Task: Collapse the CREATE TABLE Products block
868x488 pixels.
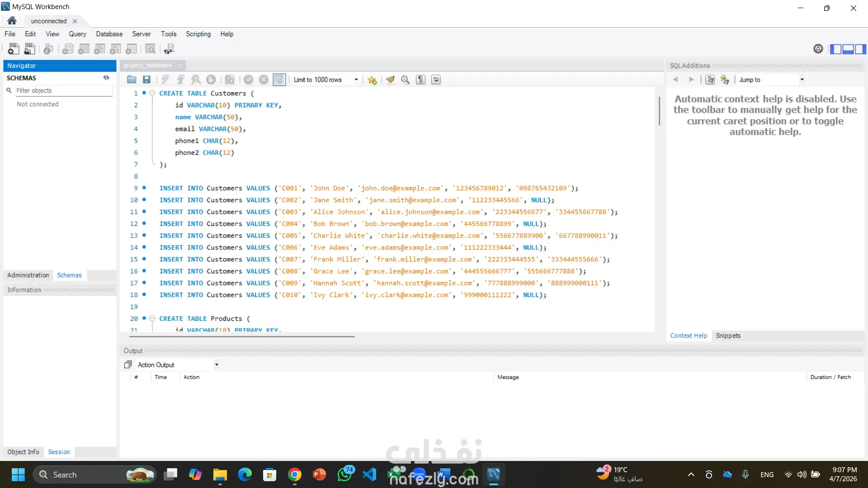Action: tap(152, 319)
